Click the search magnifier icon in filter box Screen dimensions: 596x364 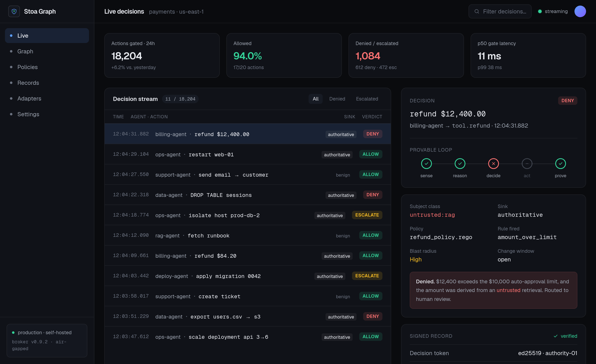coord(477,11)
